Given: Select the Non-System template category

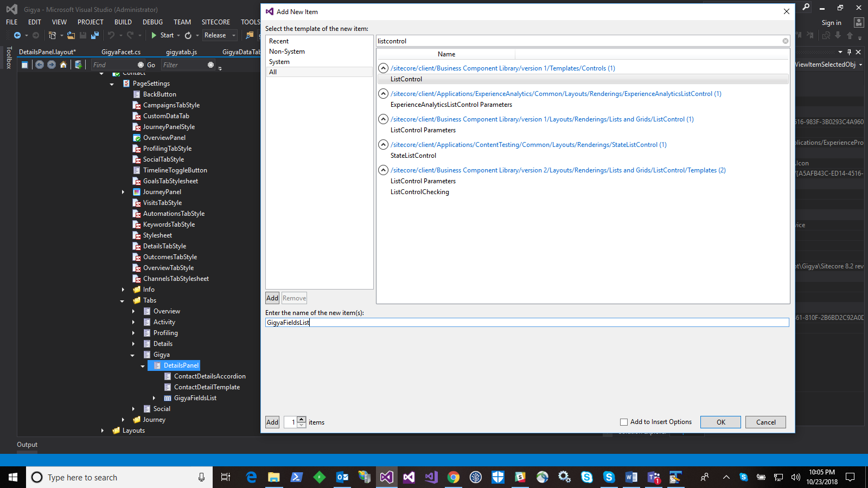Looking at the screenshot, I should click(319, 52).
